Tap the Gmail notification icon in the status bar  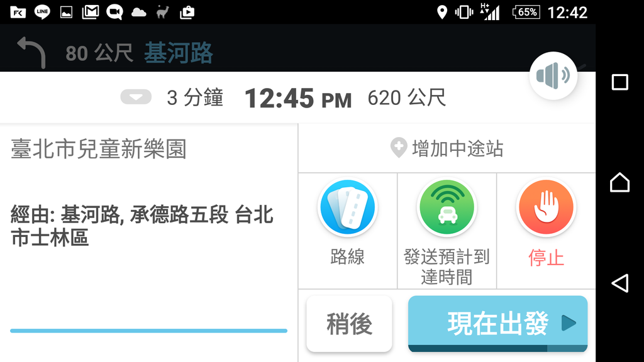[x=91, y=12]
